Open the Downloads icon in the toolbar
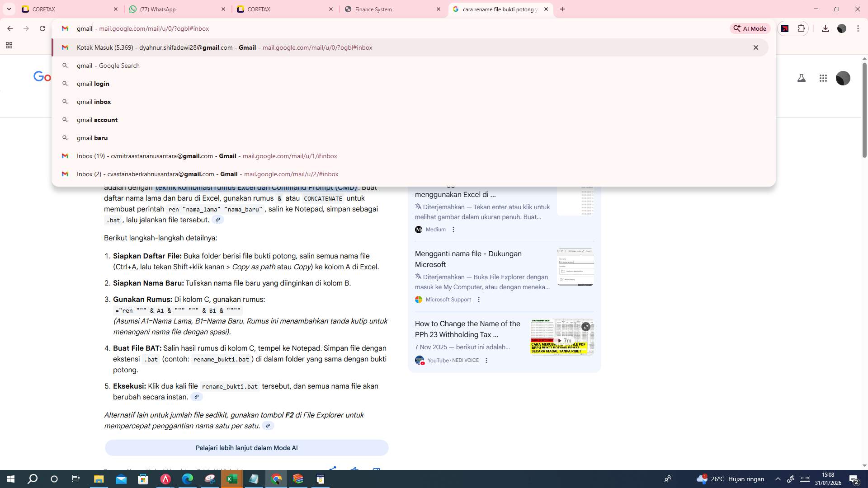Screen dimensions: 868x488 pos(826,28)
